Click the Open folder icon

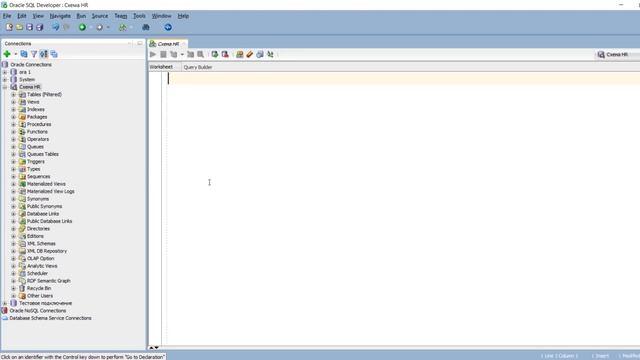19,27
